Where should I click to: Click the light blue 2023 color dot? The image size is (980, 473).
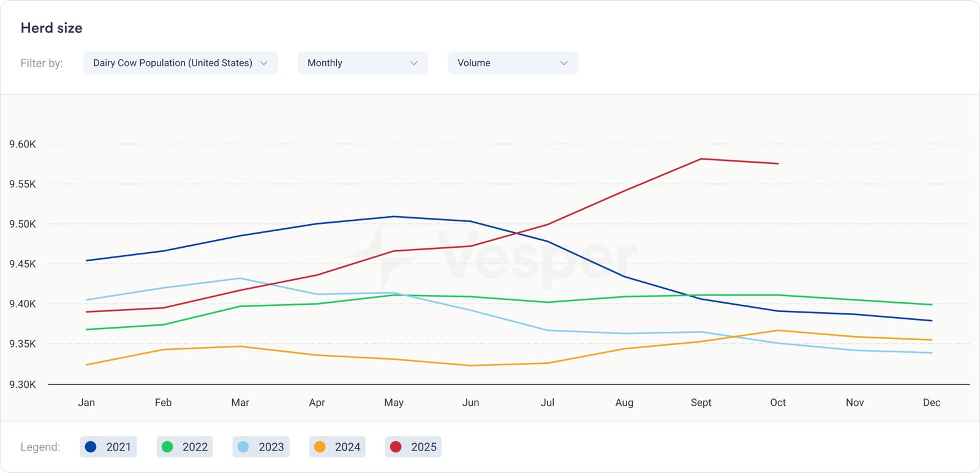243,447
